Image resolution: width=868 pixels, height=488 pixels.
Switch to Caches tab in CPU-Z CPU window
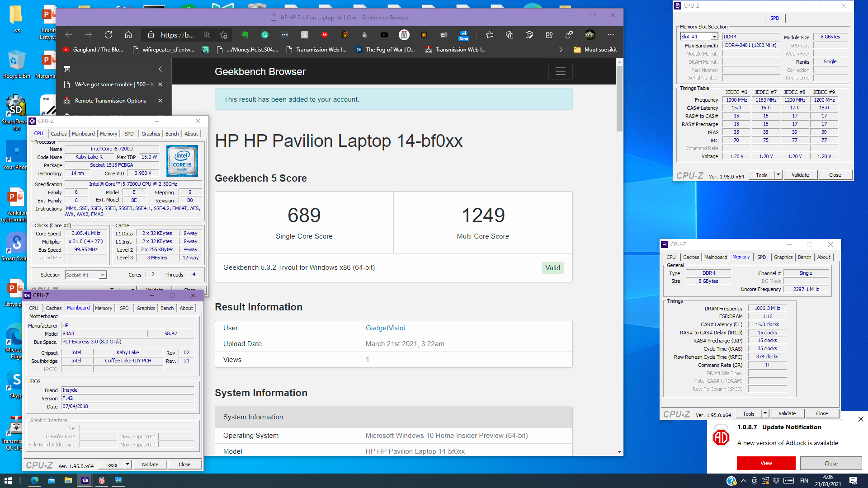pos(58,134)
